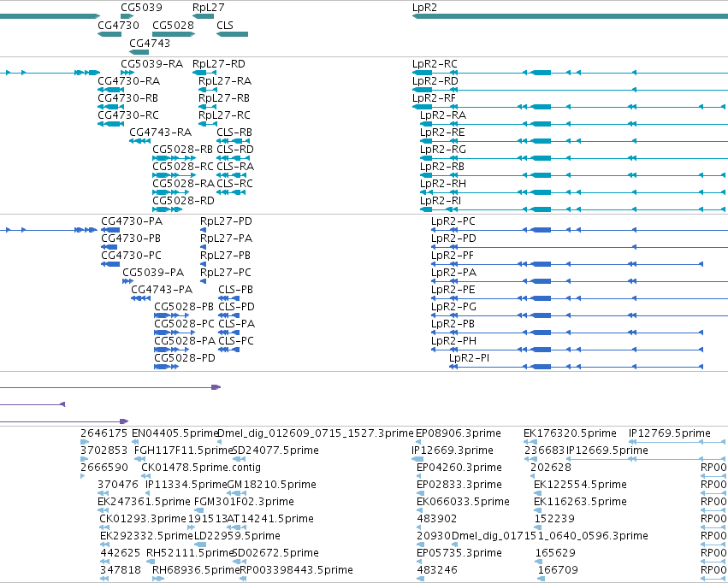The width and height of the screenshot is (728, 583).
Task: Click EST label EK066033.5prime
Action: click(x=463, y=502)
